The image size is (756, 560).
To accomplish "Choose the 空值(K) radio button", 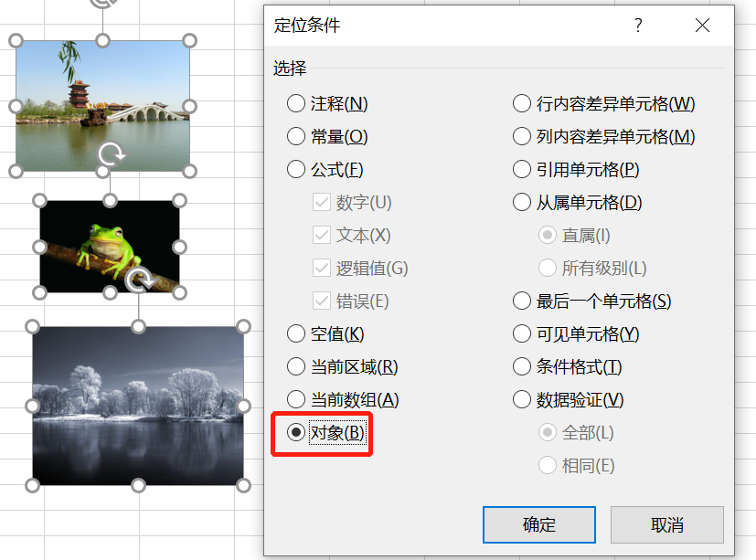I will coord(325,333).
